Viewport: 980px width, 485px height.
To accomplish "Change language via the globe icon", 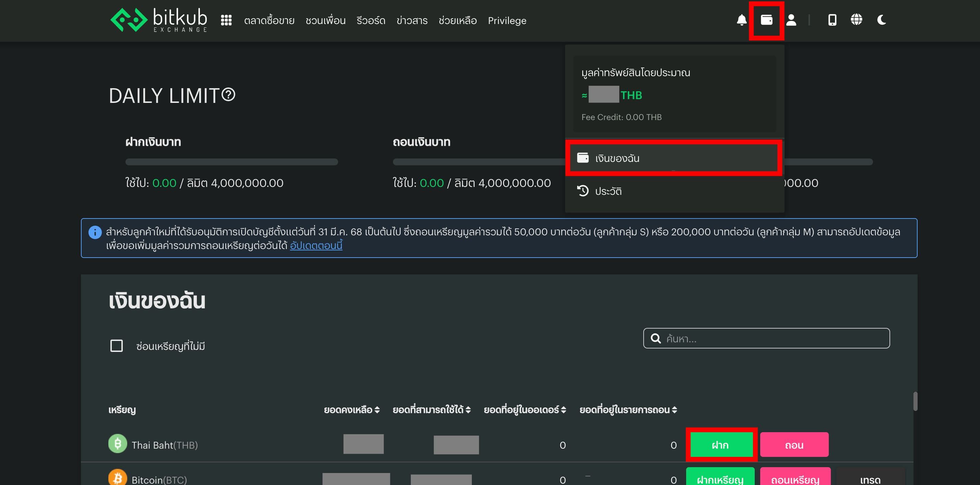I will point(857,20).
